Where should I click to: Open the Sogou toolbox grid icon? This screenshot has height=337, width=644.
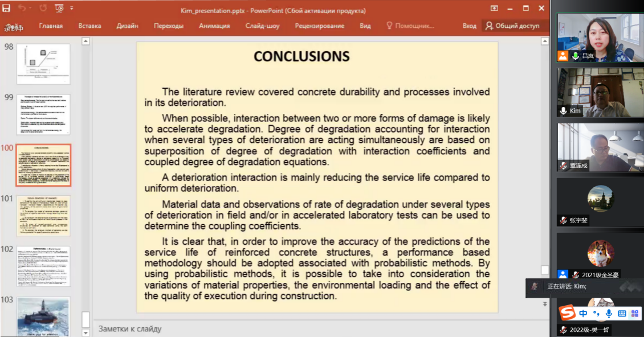click(x=634, y=314)
